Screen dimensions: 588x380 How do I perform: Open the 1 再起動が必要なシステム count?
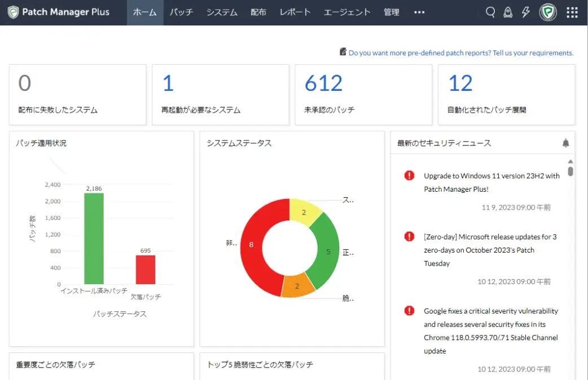click(x=168, y=83)
